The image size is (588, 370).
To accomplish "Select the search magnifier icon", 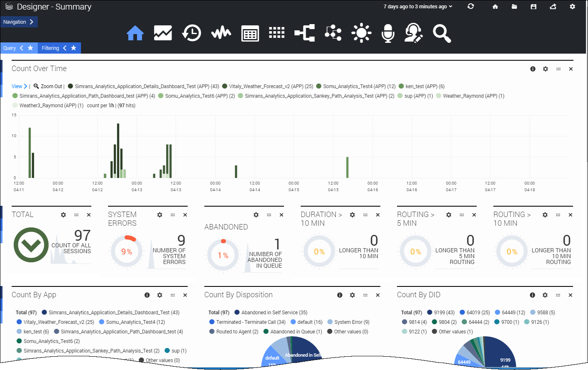I will (x=441, y=32).
